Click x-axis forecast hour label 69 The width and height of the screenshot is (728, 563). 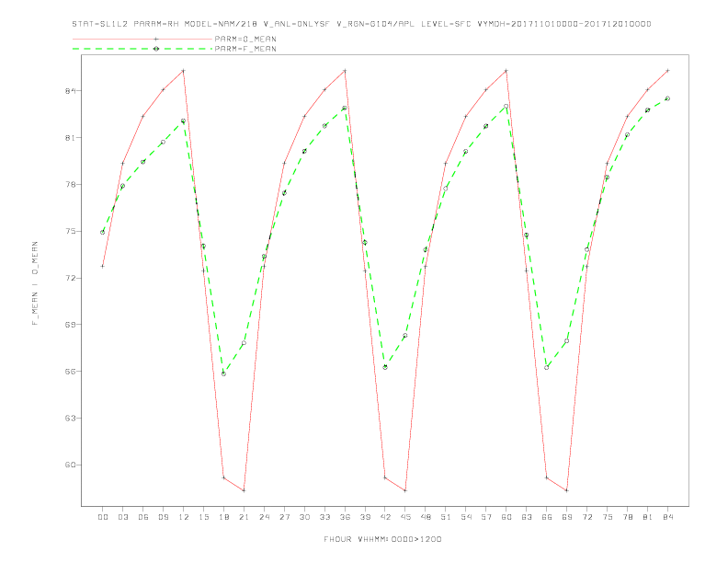point(566,517)
